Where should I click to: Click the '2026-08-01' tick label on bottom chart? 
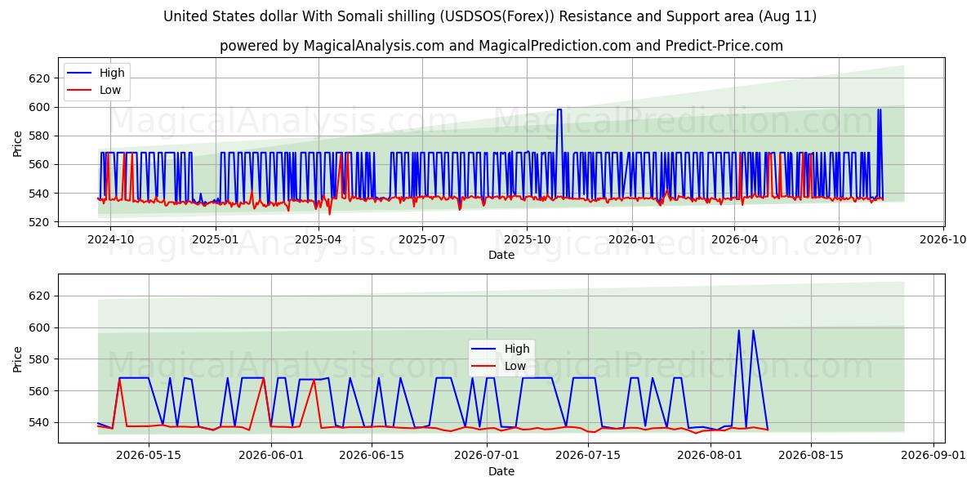(710, 456)
